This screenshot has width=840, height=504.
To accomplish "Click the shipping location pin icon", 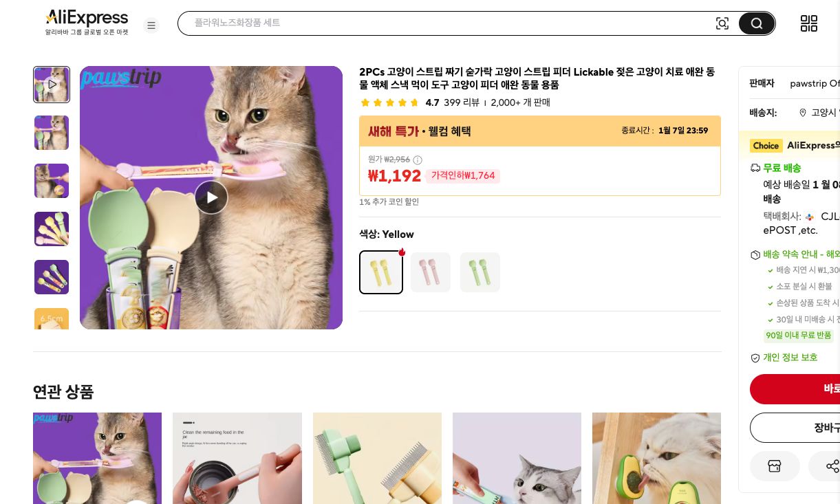I will pos(803,113).
